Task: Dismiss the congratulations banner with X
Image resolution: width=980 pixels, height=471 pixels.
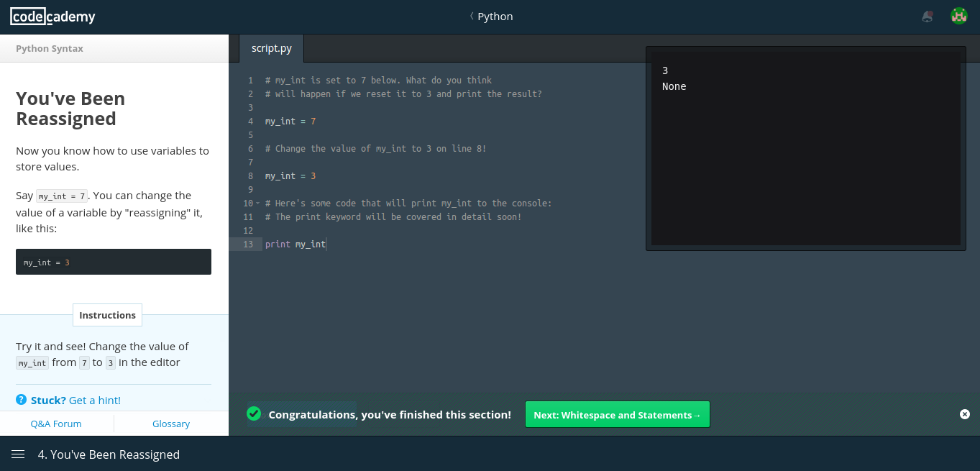Action: pos(965,414)
